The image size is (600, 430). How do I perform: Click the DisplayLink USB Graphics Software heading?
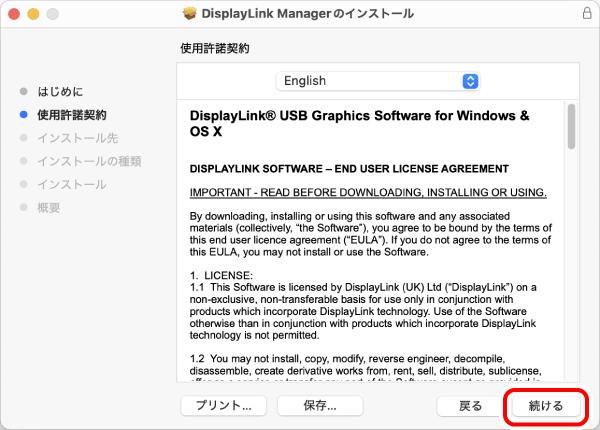tap(359, 123)
